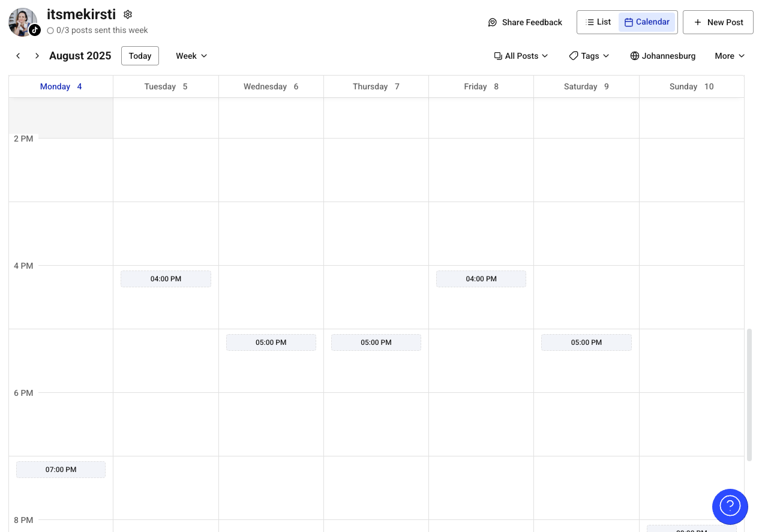Click the Share Feedback link
771x532 pixels.
[525, 22]
